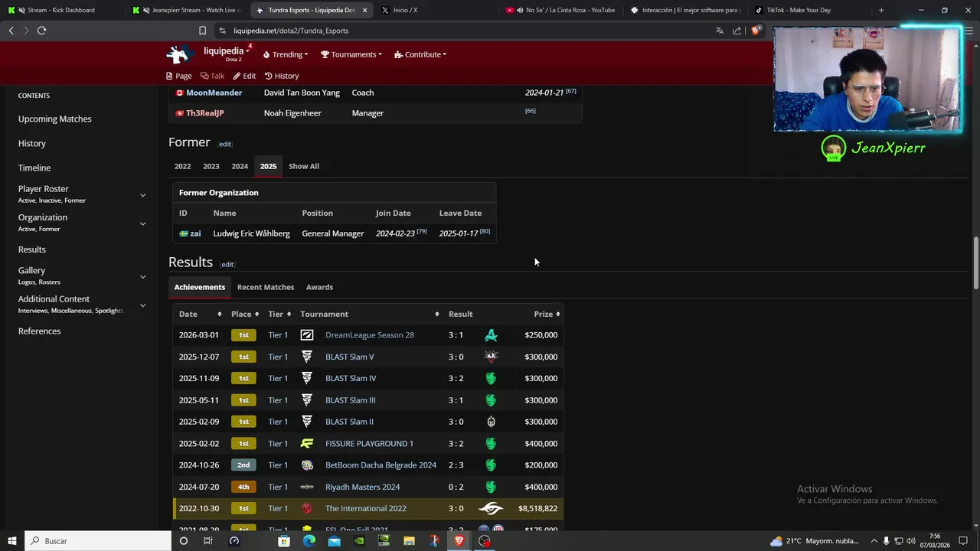Click DreamLeague Season 28 tournament icon
Screen dimensions: 980x551
coord(307,335)
